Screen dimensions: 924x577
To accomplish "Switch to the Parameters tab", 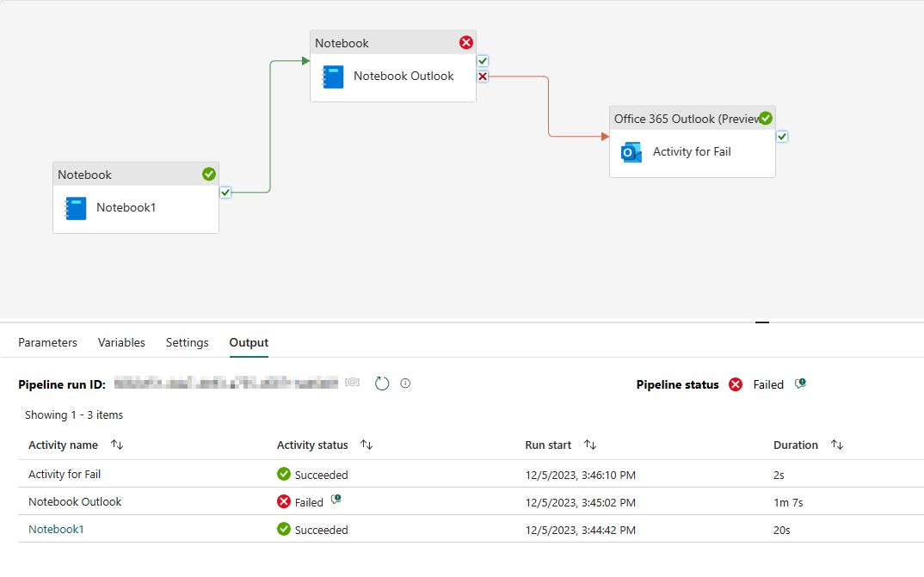I will 47,342.
